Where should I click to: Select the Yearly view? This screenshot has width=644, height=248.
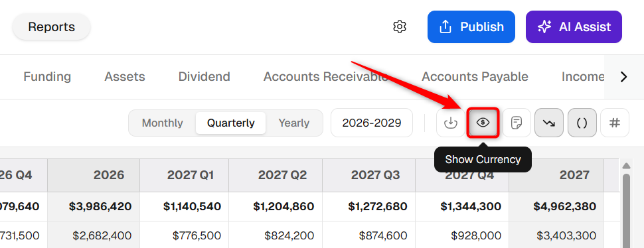pos(294,123)
